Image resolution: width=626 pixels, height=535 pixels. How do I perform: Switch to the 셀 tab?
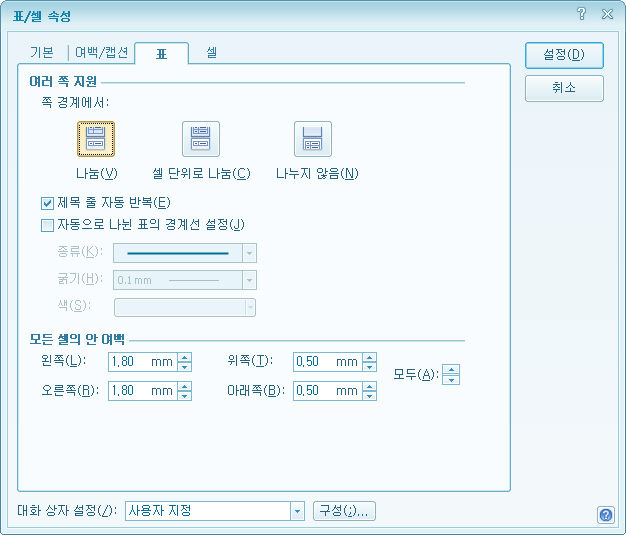click(x=212, y=51)
